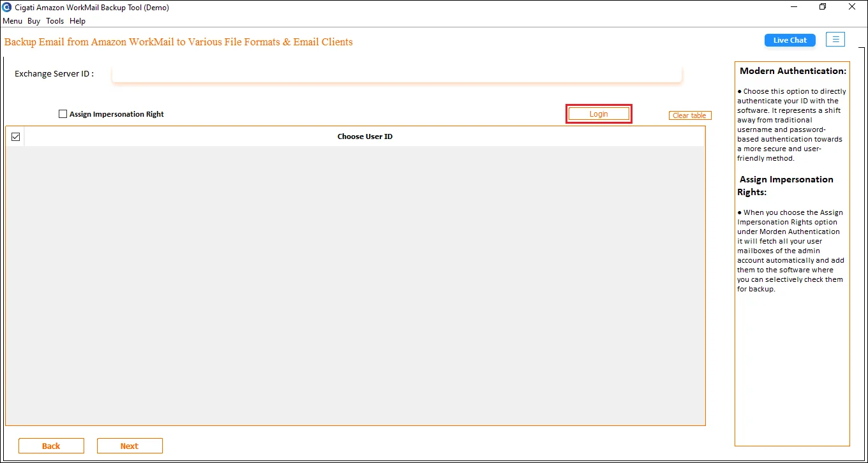
Task: Click the Cigati app logo icon
Action: (7, 7)
